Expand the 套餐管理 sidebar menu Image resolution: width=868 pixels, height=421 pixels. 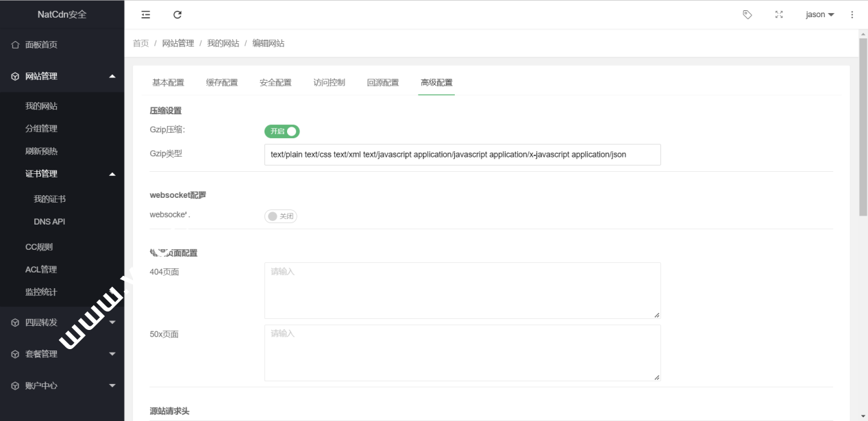pos(62,354)
